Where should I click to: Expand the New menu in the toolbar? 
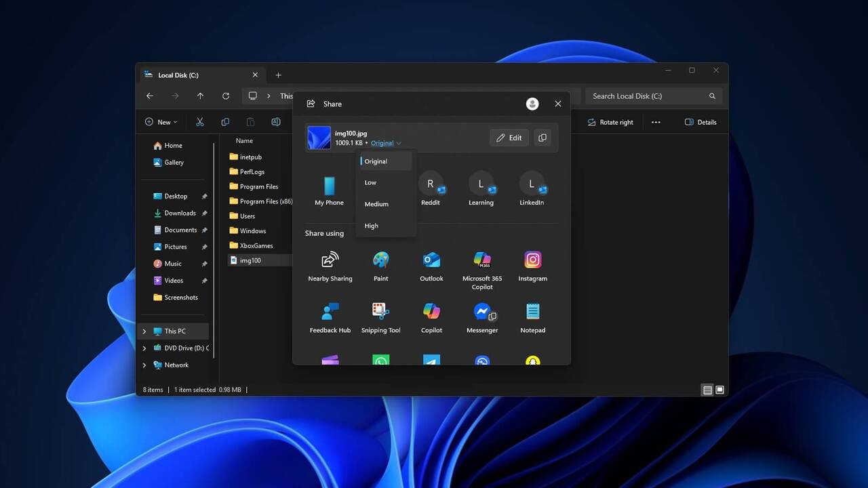(161, 122)
